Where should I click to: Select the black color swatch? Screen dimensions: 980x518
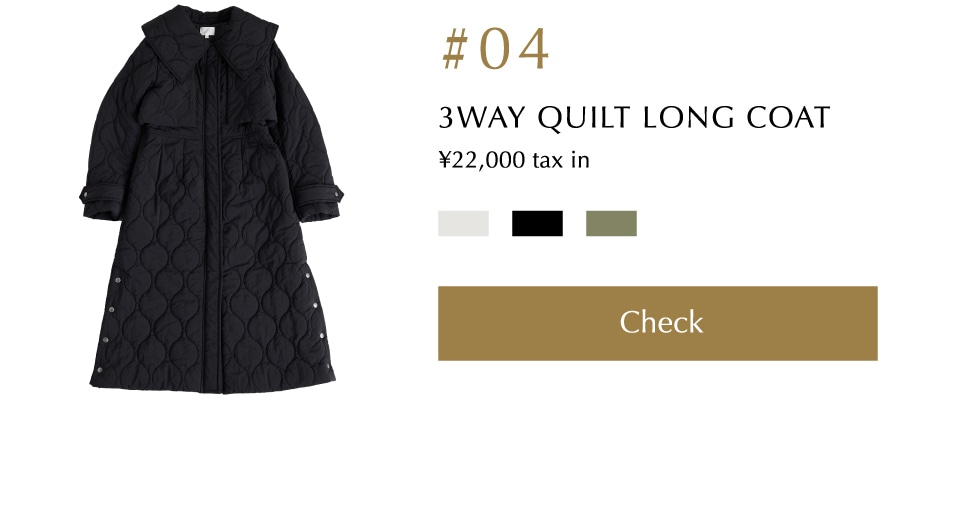tap(538, 224)
